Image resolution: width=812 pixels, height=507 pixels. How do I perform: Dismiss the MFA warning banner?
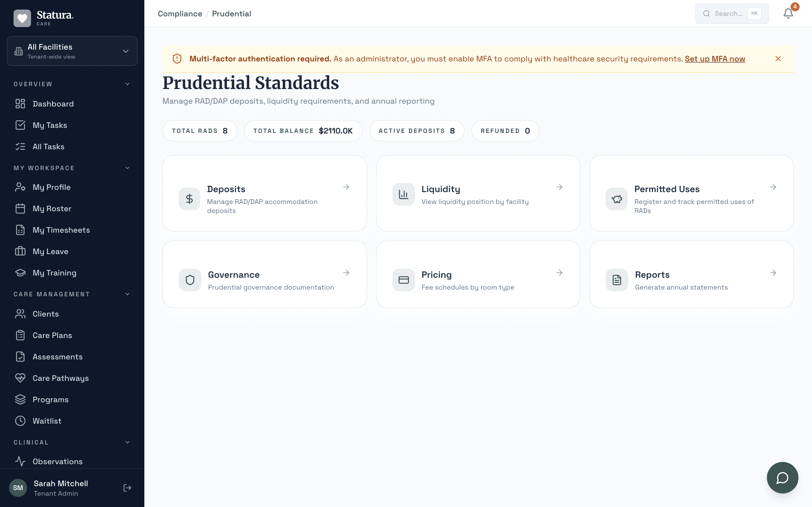point(778,59)
